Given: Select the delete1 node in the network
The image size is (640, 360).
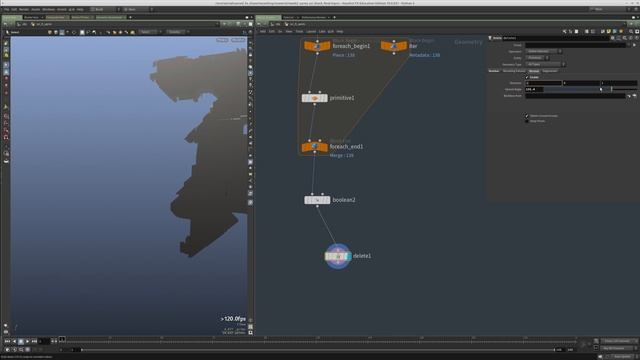Looking at the screenshot, I should tap(338, 256).
